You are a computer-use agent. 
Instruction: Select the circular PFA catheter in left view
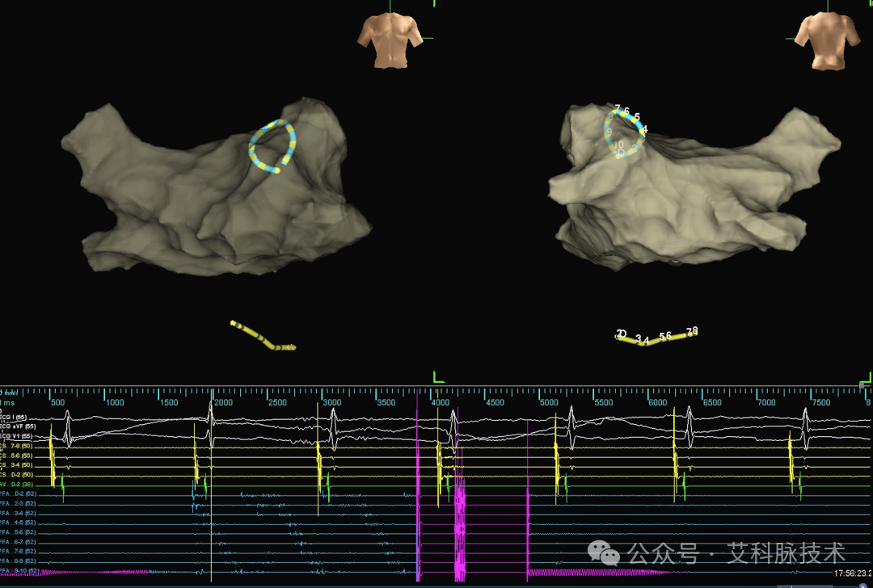point(272,146)
